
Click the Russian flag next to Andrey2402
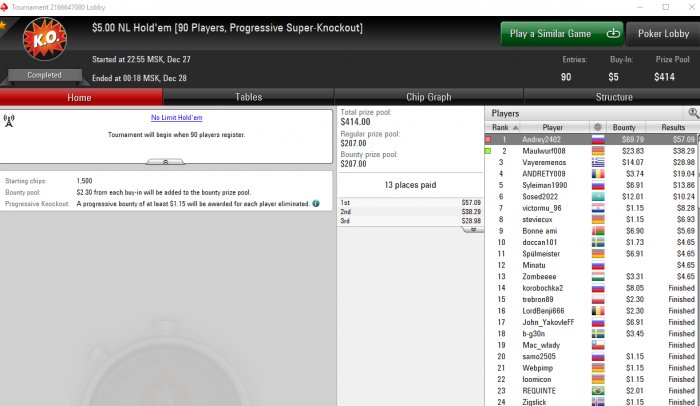(598, 139)
